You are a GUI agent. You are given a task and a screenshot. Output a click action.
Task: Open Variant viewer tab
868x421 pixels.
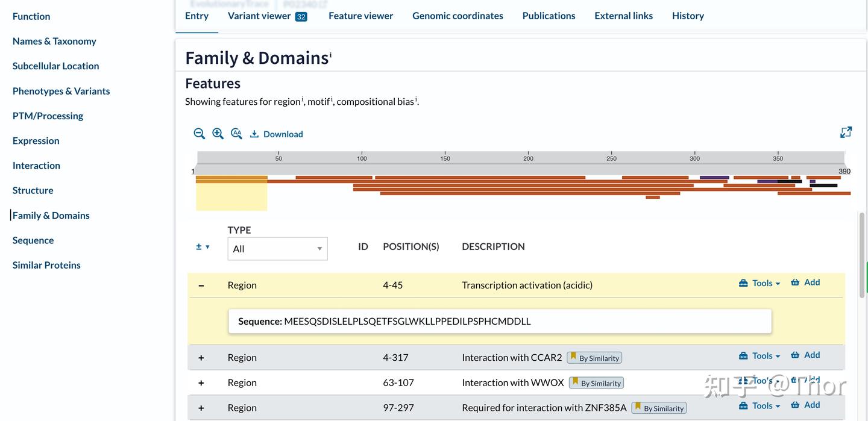[x=268, y=16]
